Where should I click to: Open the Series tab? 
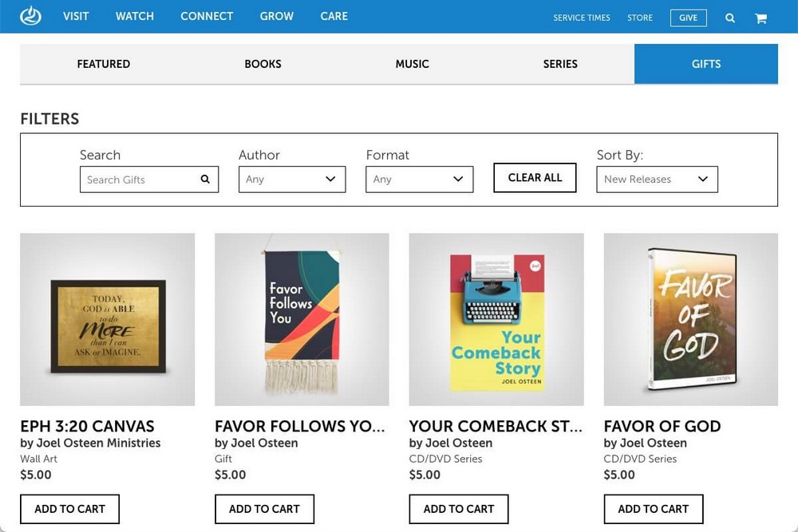click(x=560, y=64)
